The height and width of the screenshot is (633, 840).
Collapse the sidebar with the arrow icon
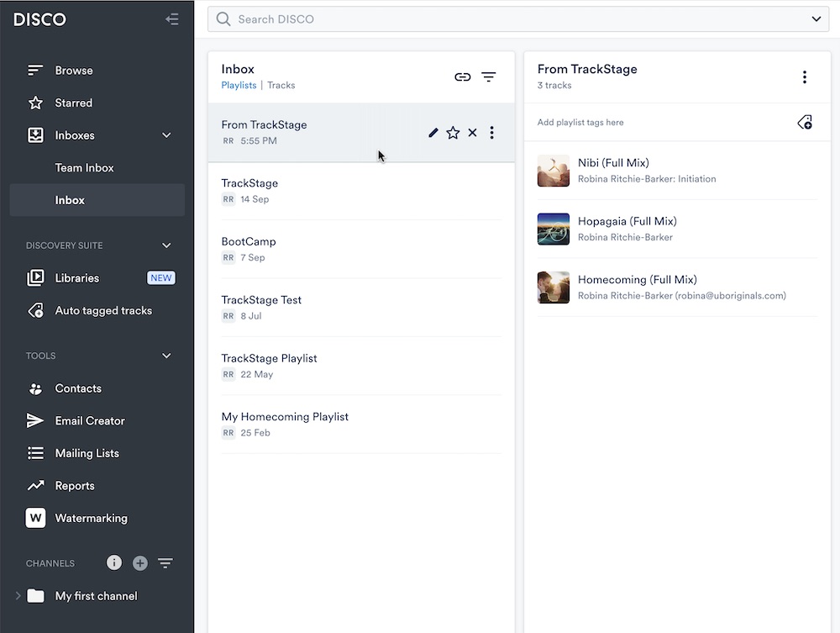tap(172, 19)
